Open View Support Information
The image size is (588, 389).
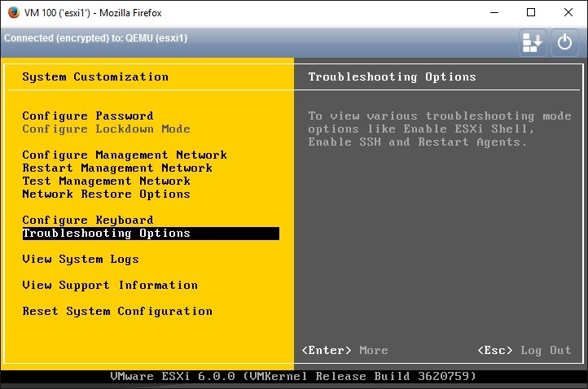[x=110, y=285]
